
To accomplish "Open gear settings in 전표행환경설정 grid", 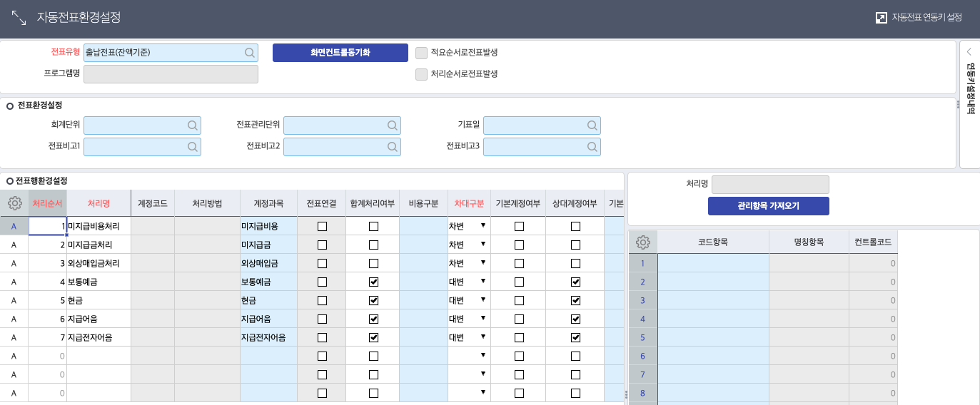I will click(14, 203).
